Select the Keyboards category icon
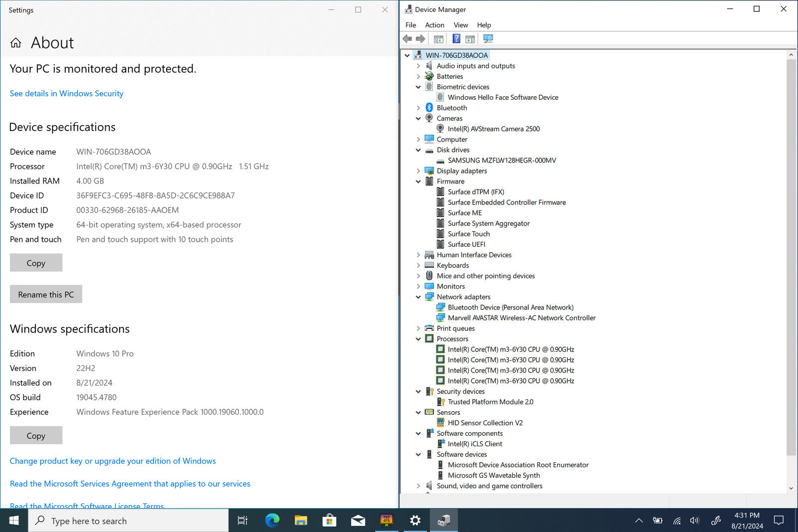The height and width of the screenshot is (532, 798). pos(429,265)
